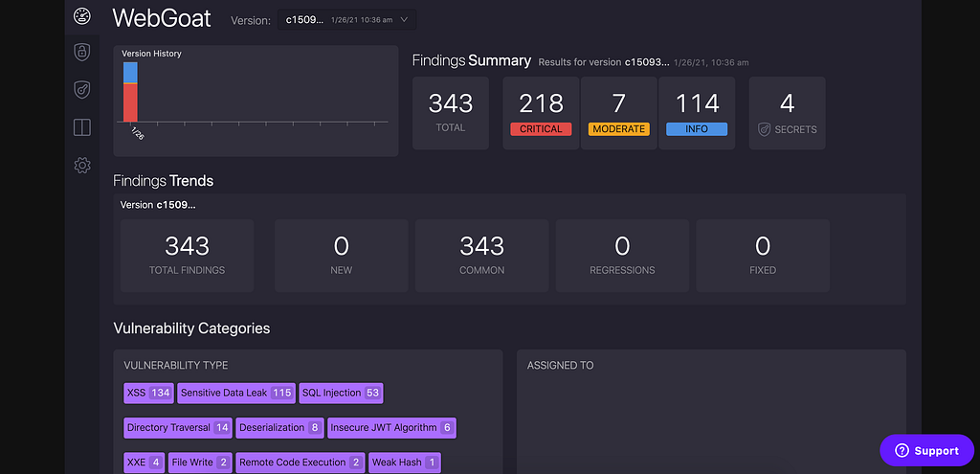Filter by Weak Hash 1 tag
This screenshot has width=980, height=474.
pos(405,463)
